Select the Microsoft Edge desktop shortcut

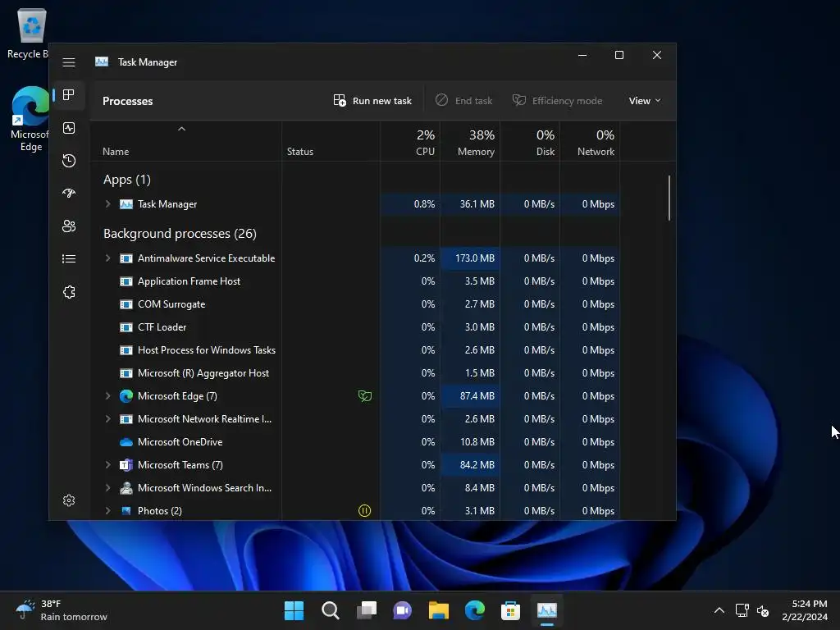[x=30, y=119]
